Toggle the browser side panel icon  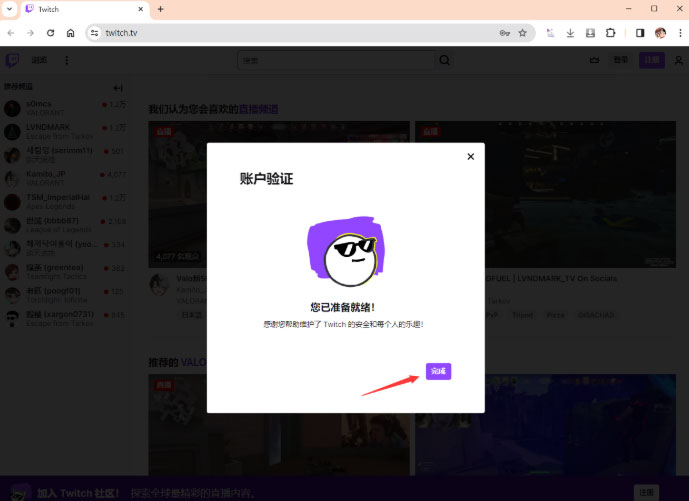[x=640, y=33]
